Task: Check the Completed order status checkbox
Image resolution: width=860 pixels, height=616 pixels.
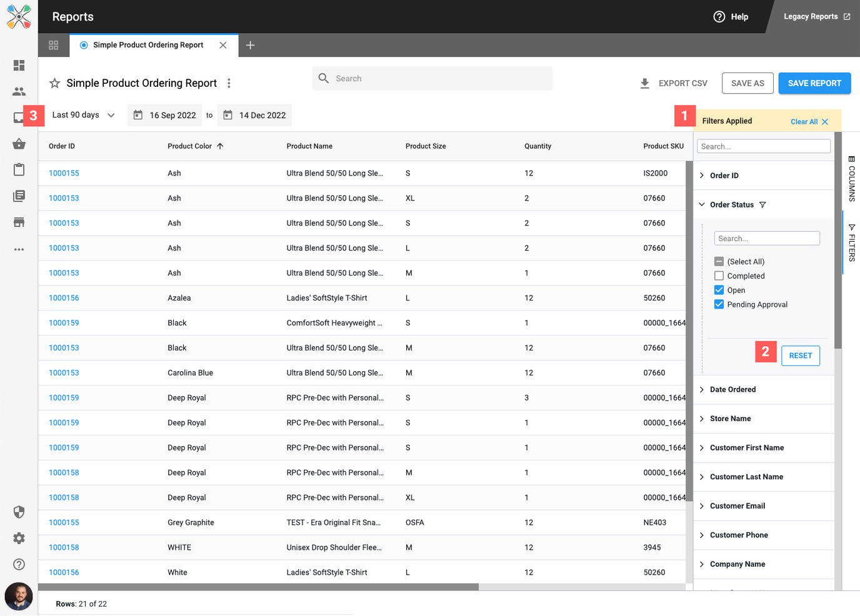Action: [719, 276]
